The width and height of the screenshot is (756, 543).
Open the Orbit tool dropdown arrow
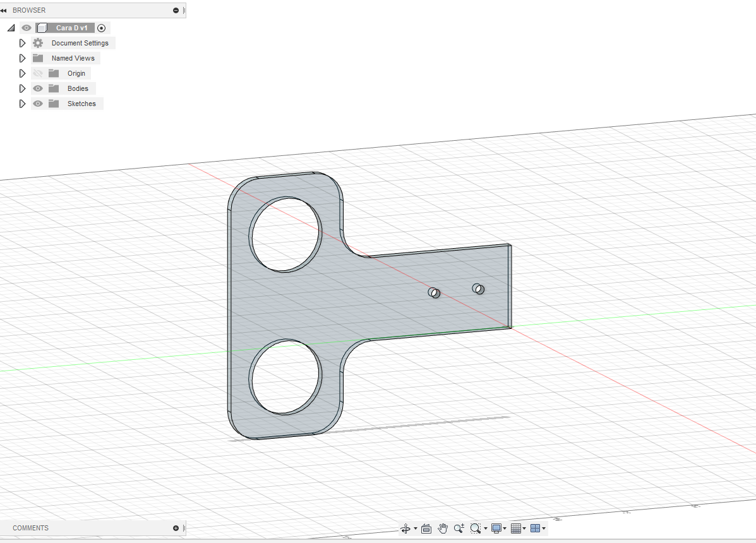[x=416, y=528]
